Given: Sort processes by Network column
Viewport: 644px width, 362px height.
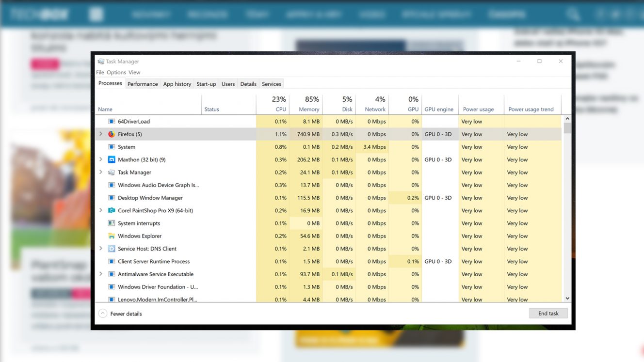Looking at the screenshot, I should coord(372,104).
